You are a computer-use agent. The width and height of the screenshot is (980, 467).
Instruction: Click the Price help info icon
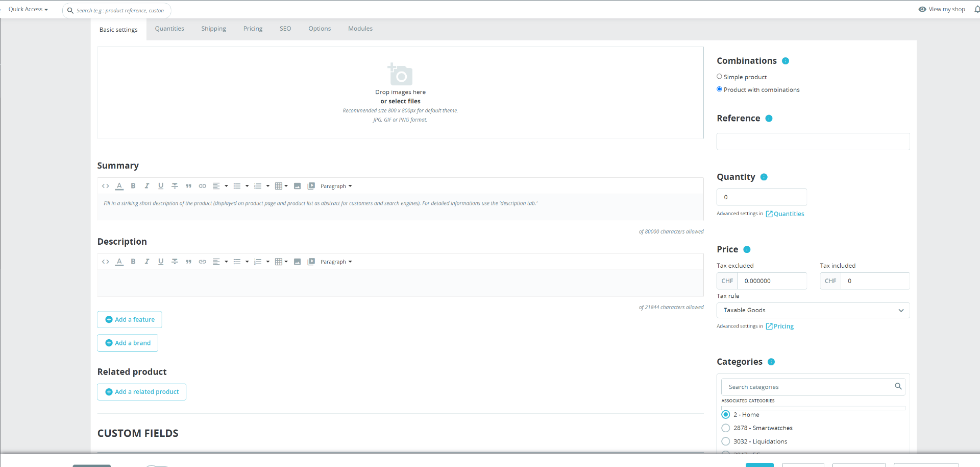click(747, 249)
